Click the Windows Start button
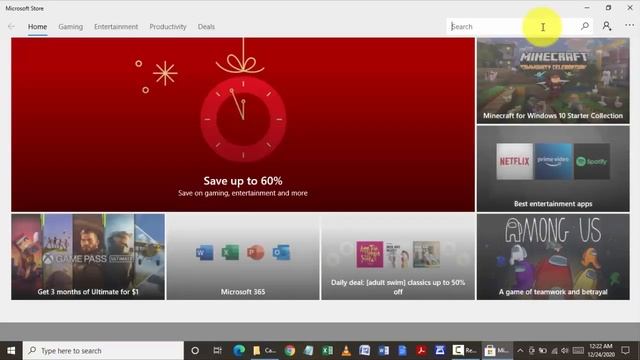Image resolution: width=640 pixels, height=360 pixels. click(11, 351)
